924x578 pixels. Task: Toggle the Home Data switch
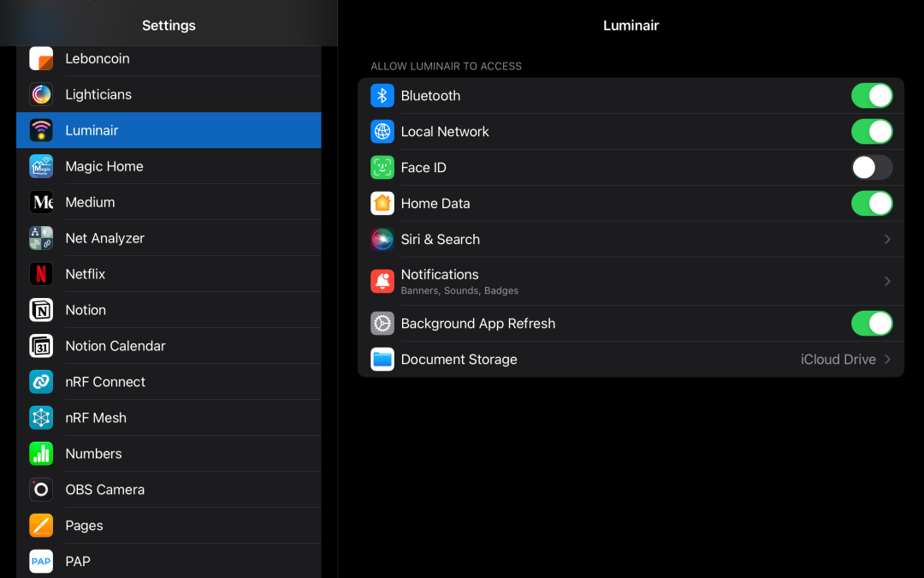coord(871,204)
